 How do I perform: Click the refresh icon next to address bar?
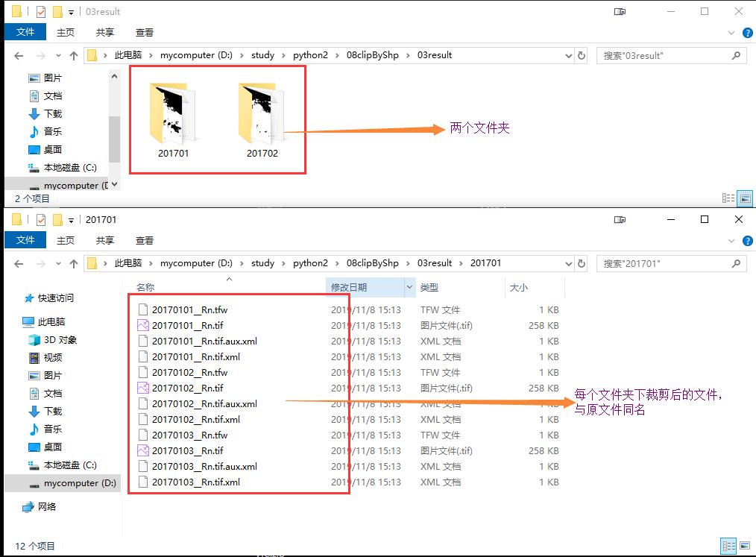pyautogui.click(x=581, y=54)
